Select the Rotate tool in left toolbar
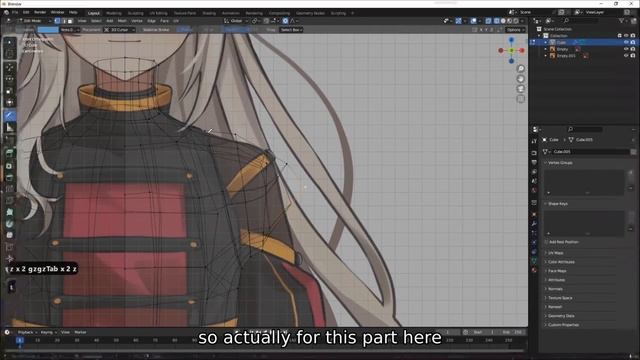This screenshot has height=360, width=640. point(10,79)
